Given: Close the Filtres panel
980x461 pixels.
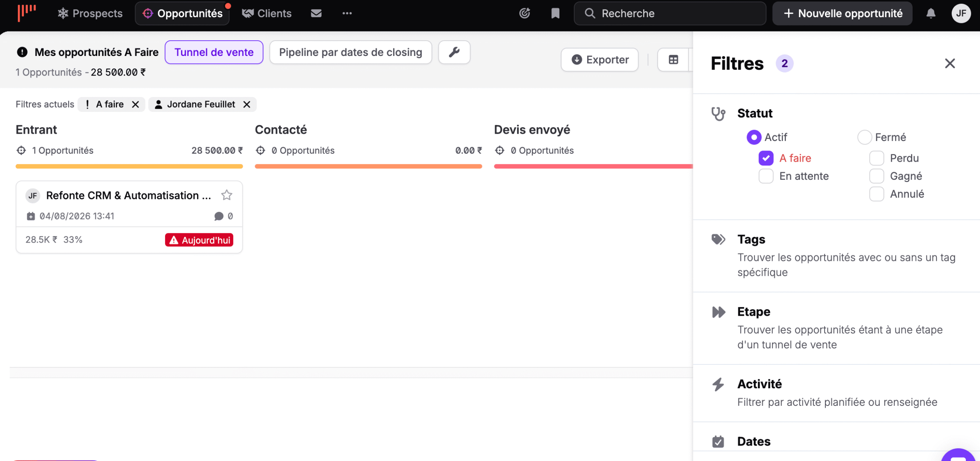Looking at the screenshot, I should click(x=950, y=63).
